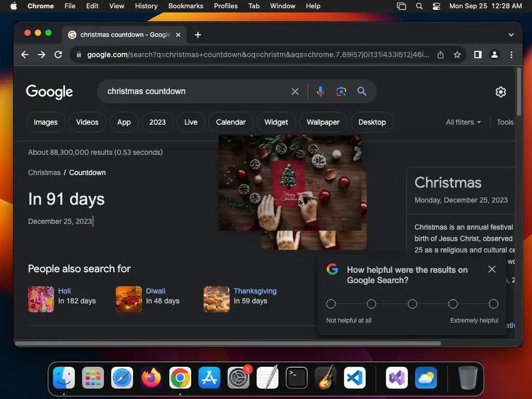Screen dimensions: 532x399
Task: Expand the All filters dropdown
Action: point(463,122)
